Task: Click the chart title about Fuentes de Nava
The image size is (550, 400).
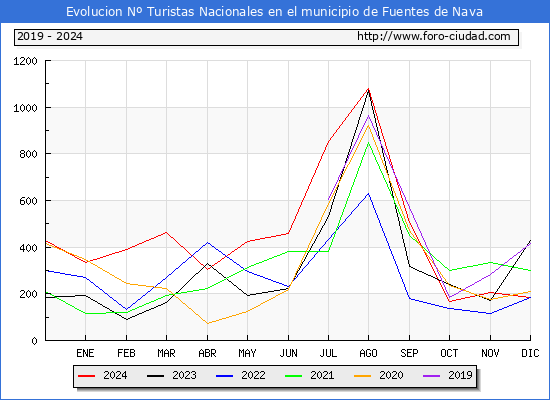Action: click(x=274, y=12)
